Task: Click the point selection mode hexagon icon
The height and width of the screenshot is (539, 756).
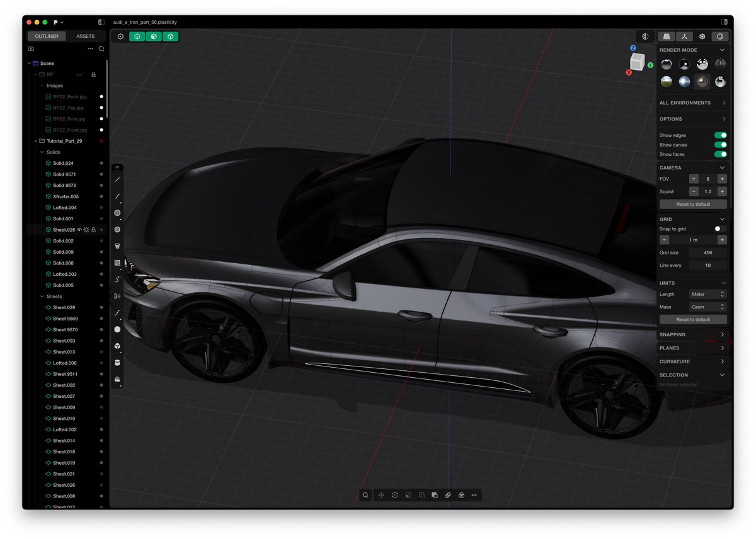Action: click(120, 37)
